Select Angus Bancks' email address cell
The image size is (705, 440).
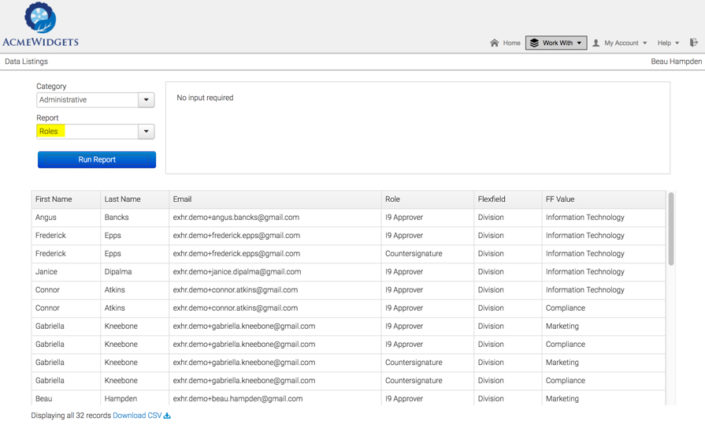(236, 217)
